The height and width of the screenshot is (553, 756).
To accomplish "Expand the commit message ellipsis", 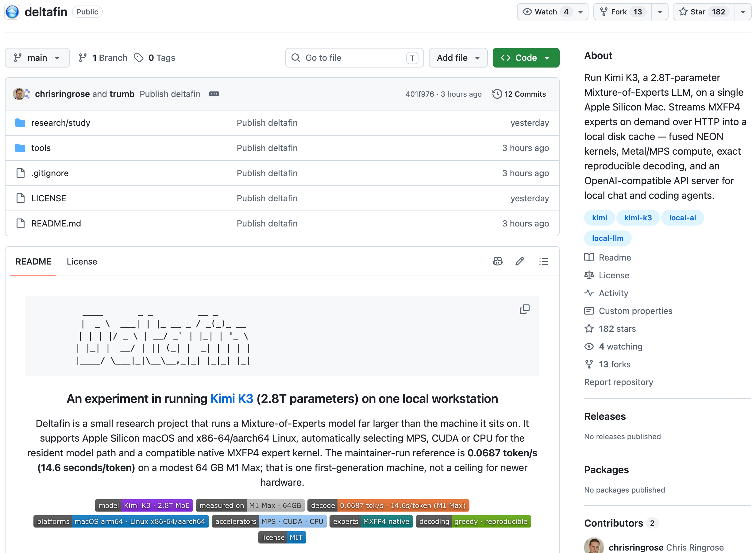I will point(214,94).
